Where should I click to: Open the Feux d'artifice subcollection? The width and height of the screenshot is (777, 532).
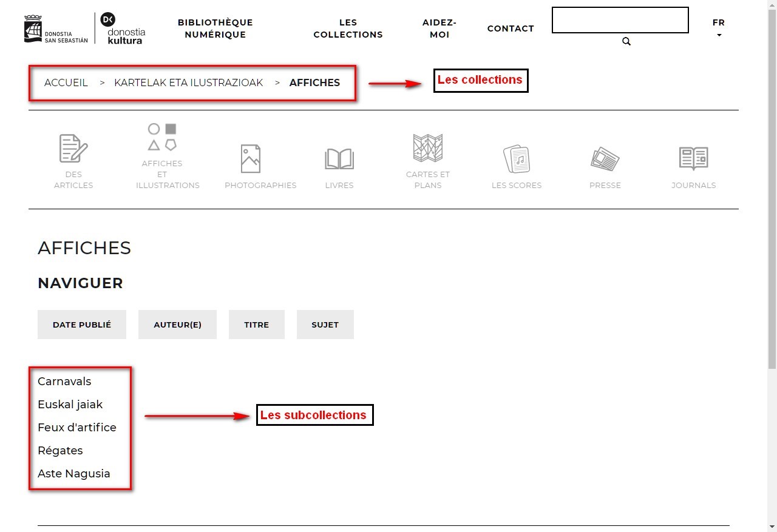(x=77, y=428)
